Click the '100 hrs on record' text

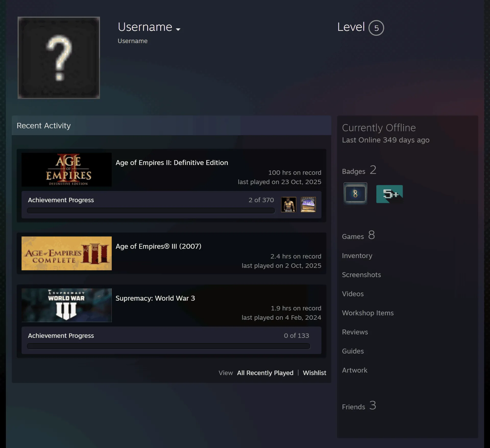(x=295, y=173)
